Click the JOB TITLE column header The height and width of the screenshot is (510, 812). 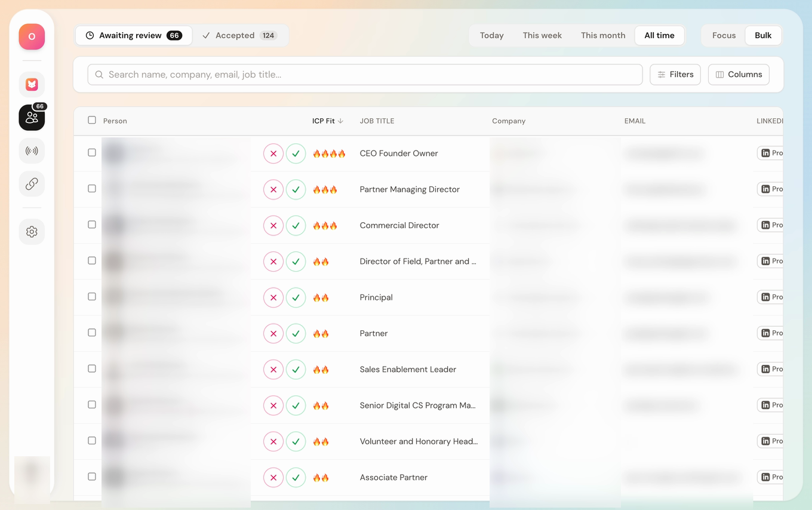click(x=377, y=121)
